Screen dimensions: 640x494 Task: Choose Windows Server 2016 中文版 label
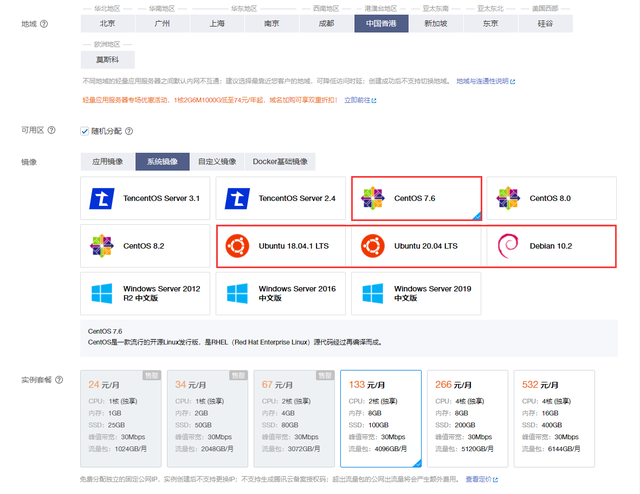pyautogui.click(x=297, y=294)
